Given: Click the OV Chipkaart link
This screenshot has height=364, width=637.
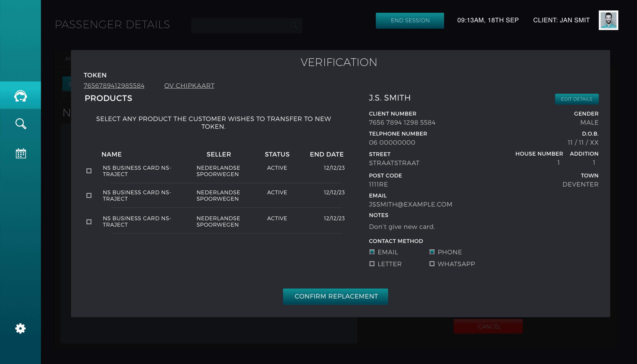Looking at the screenshot, I should pos(189,86).
